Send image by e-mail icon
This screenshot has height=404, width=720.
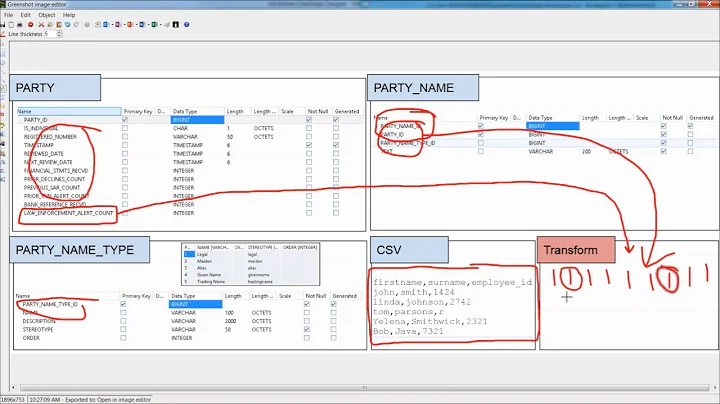point(98,25)
